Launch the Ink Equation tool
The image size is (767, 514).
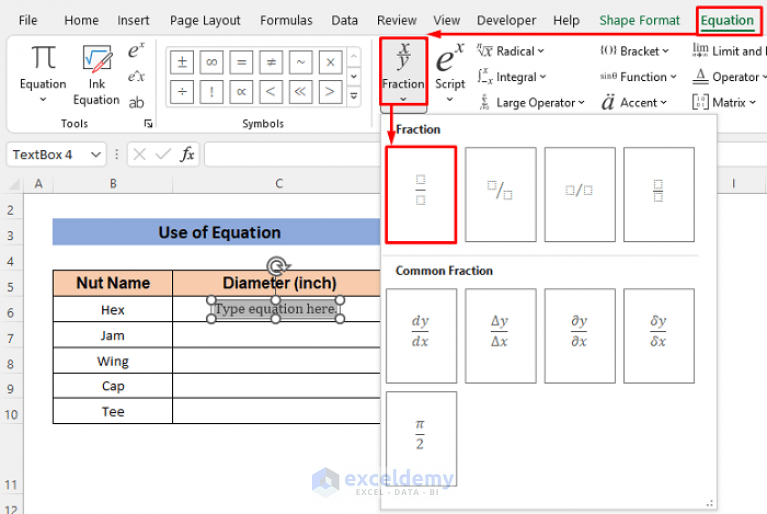coord(96,74)
